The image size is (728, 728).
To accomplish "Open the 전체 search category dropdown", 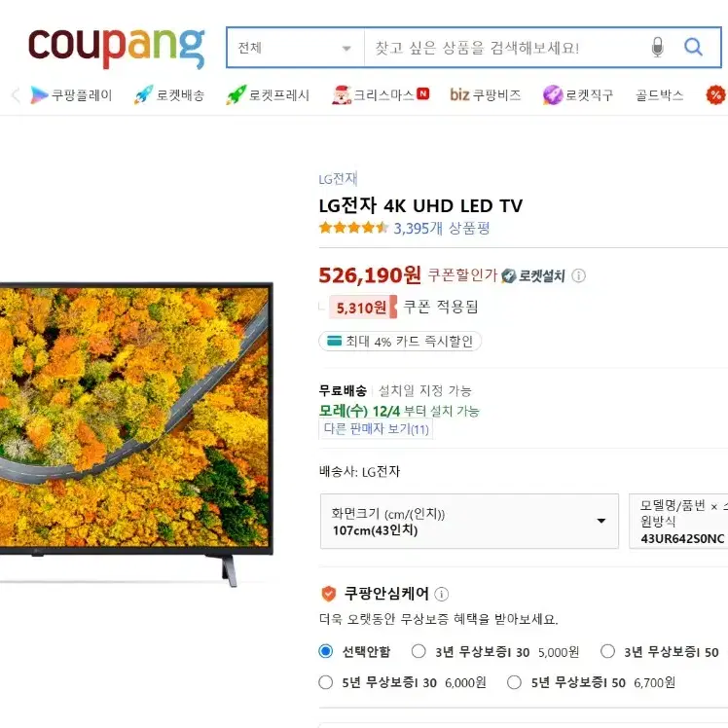I will click(295, 48).
